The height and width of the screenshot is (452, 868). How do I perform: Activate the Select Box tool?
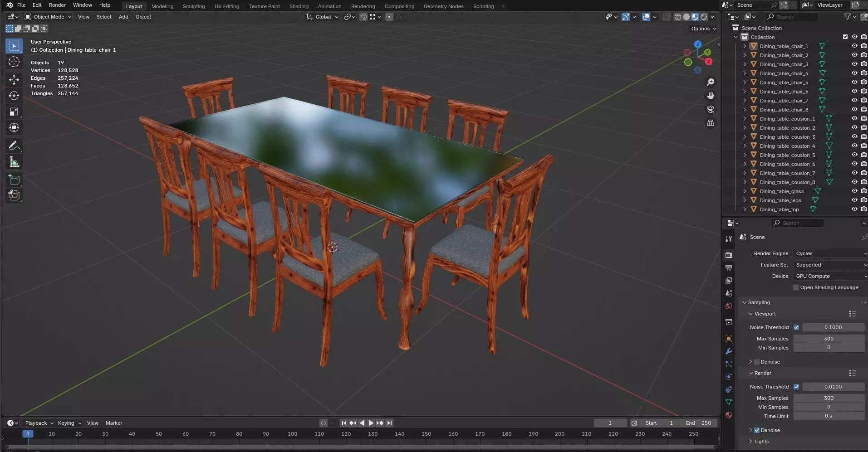click(14, 46)
